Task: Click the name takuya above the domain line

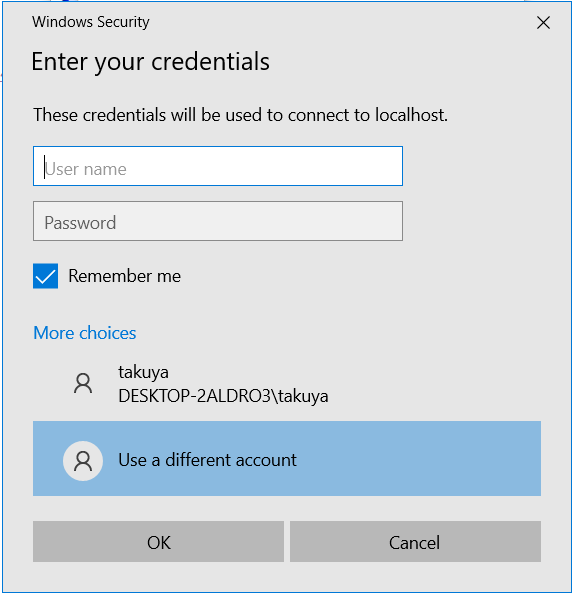Action: [143, 372]
